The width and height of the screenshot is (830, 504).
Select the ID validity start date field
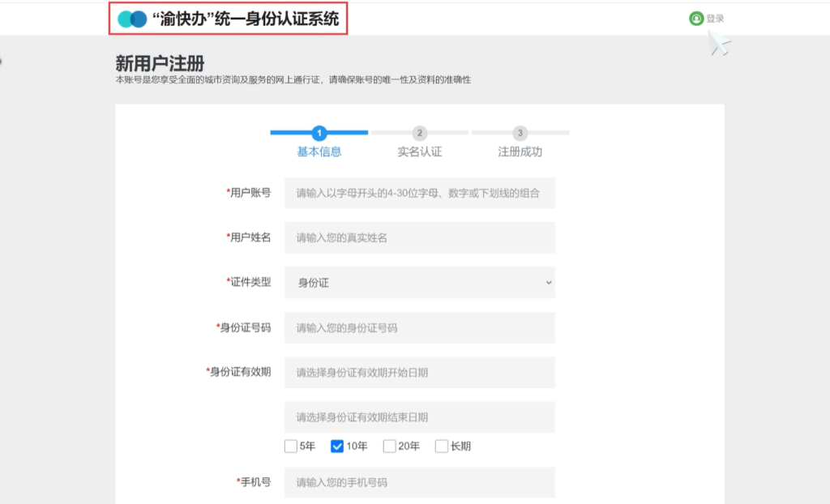click(x=420, y=373)
